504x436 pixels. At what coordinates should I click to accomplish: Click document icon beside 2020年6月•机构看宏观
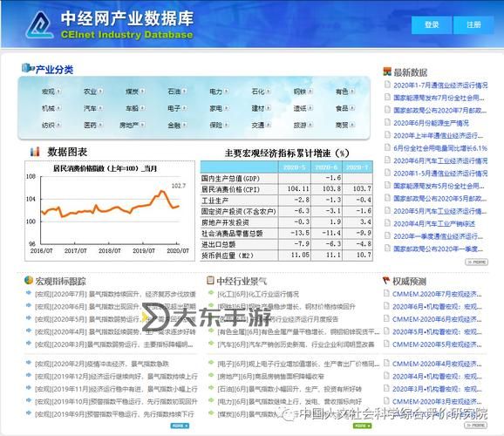[386, 306]
